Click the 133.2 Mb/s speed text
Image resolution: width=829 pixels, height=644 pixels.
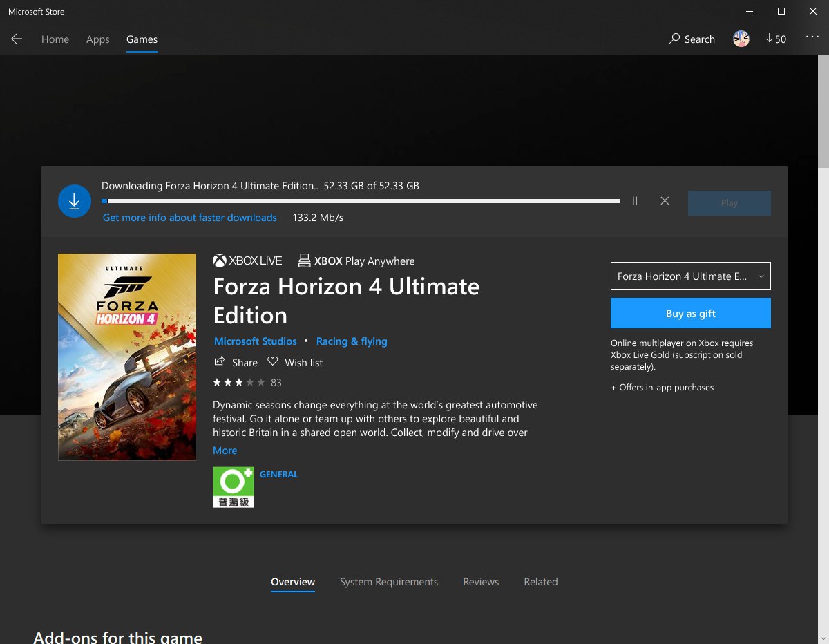pyautogui.click(x=318, y=218)
